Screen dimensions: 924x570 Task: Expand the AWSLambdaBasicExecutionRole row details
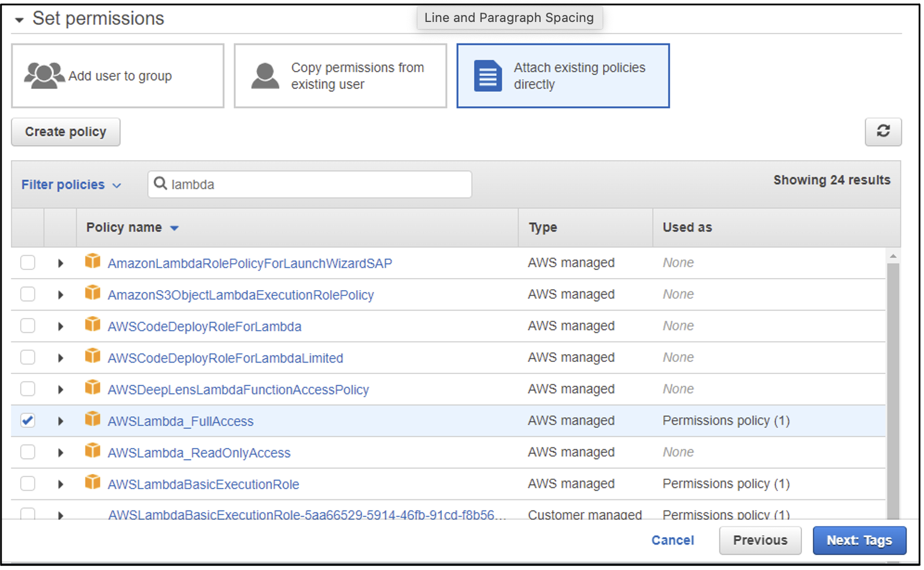(x=61, y=484)
